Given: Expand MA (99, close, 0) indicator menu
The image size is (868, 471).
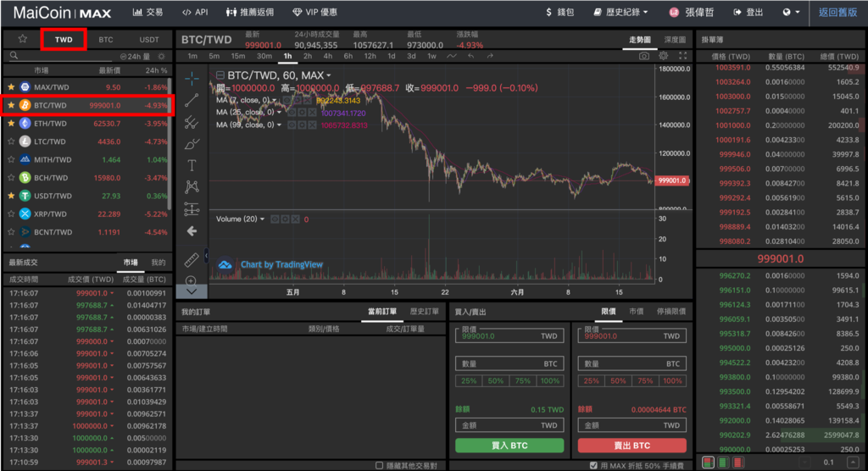Looking at the screenshot, I should 279,125.
